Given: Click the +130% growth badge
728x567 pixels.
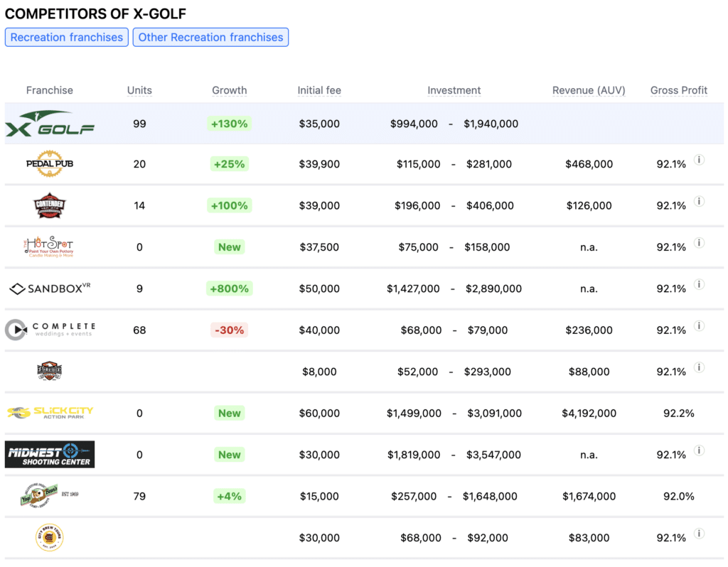Looking at the screenshot, I should click(x=230, y=124).
